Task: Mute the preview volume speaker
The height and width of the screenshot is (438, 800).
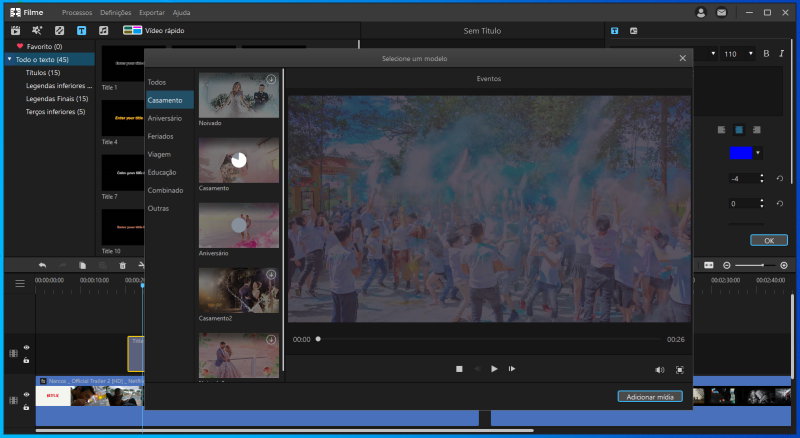Action: tap(660, 370)
